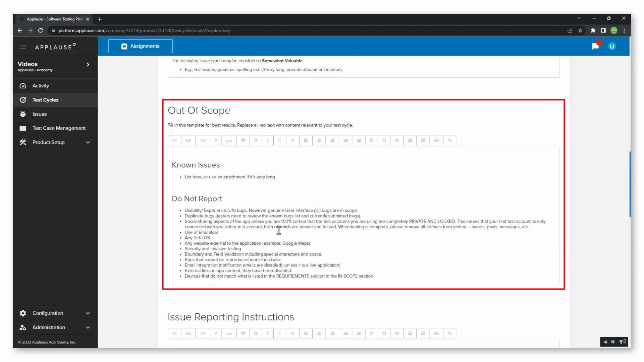This screenshot has width=644, height=362.
Task: Apply strikethrough in Issue Reporting toolbar
Action: point(292,334)
